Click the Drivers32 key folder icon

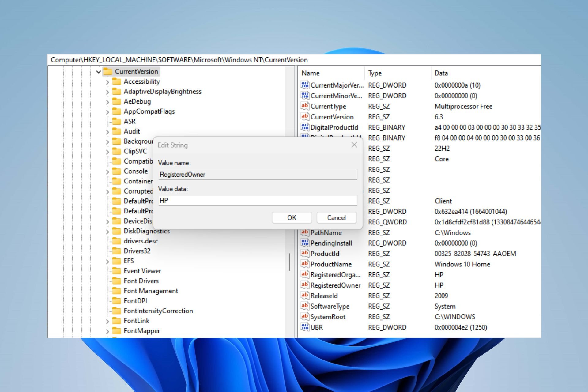116,251
